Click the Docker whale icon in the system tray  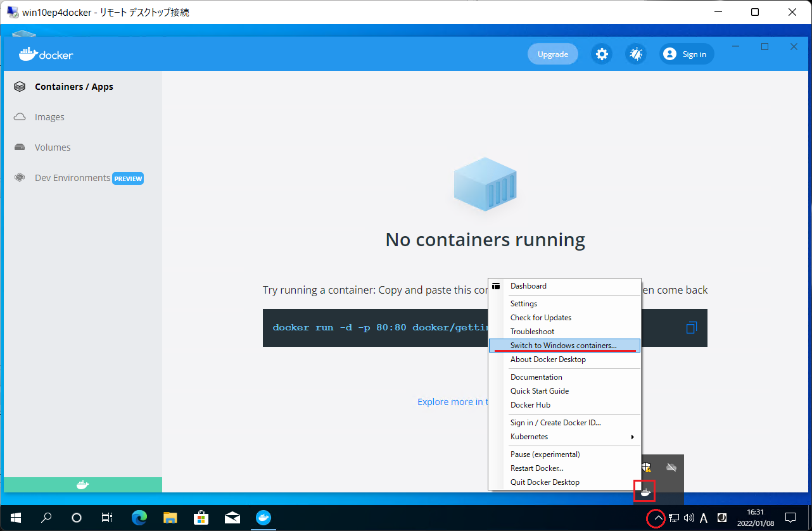tap(644, 492)
